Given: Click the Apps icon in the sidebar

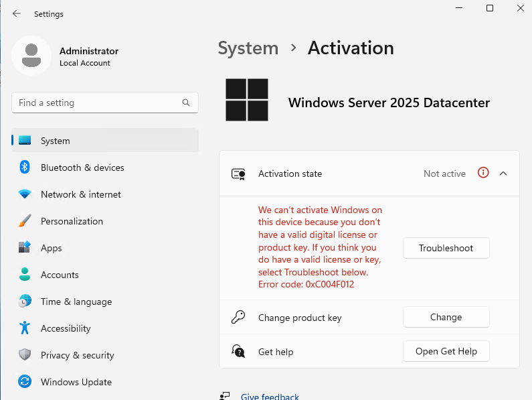Looking at the screenshot, I should (25, 247).
